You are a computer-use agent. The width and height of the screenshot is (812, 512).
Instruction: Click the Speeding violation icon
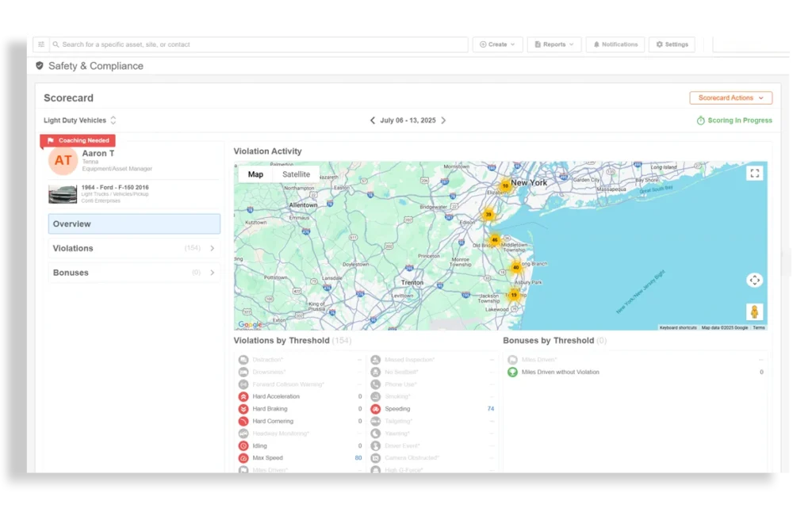click(376, 409)
